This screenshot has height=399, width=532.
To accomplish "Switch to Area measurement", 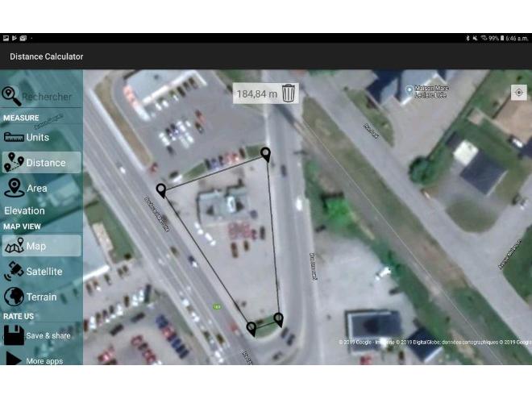I will (41, 188).
